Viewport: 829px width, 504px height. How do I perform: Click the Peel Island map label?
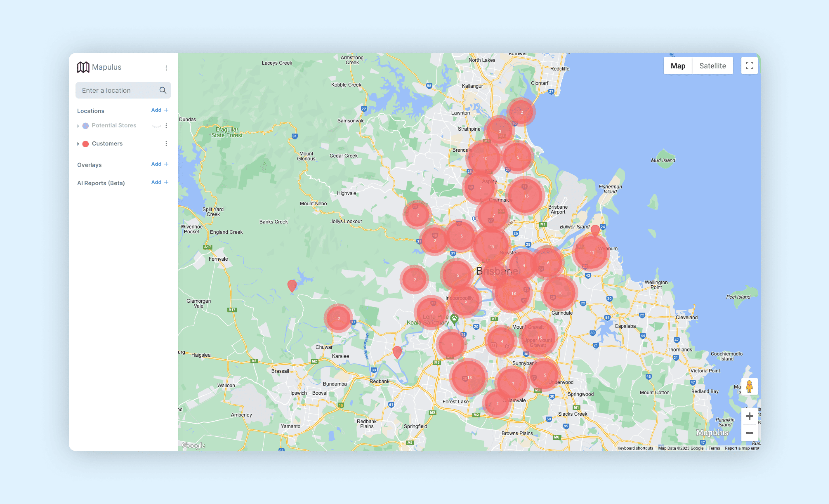click(738, 297)
